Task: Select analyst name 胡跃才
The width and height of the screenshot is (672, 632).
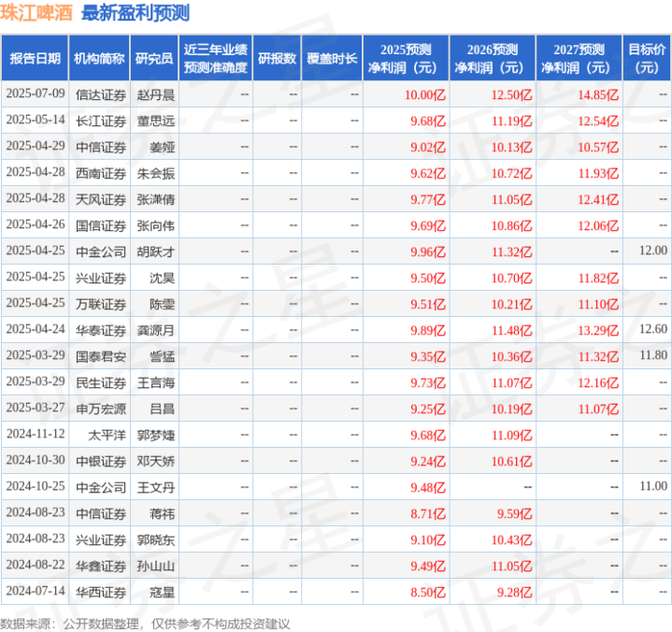Action: click(155, 251)
